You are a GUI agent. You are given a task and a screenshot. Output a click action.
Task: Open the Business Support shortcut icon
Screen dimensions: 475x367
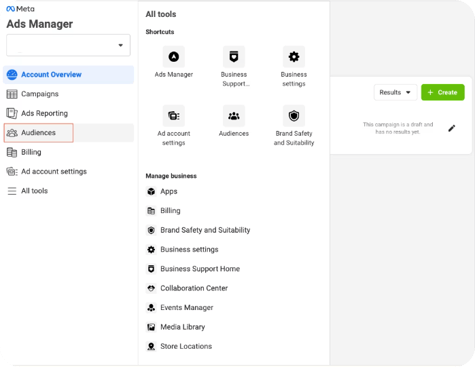tap(234, 57)
